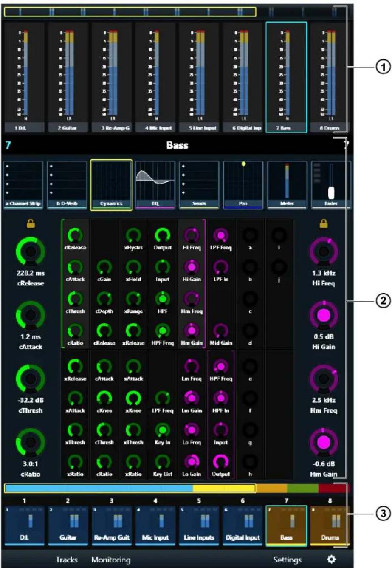
Task: Select the b D-Verb function tile
Action: 67,185
